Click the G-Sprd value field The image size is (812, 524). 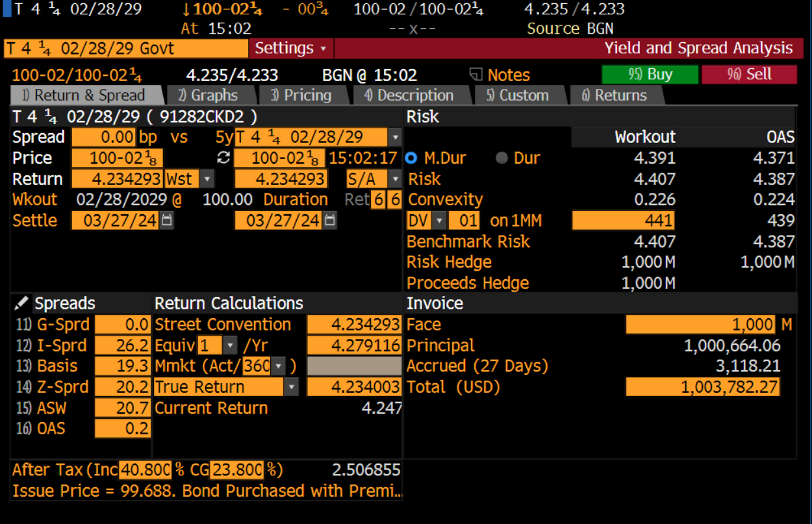(123, 325)
